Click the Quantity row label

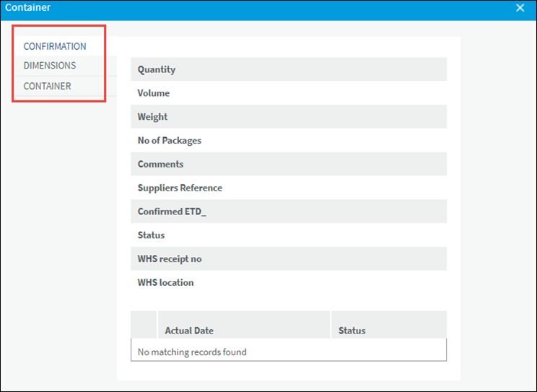(156, 69)
